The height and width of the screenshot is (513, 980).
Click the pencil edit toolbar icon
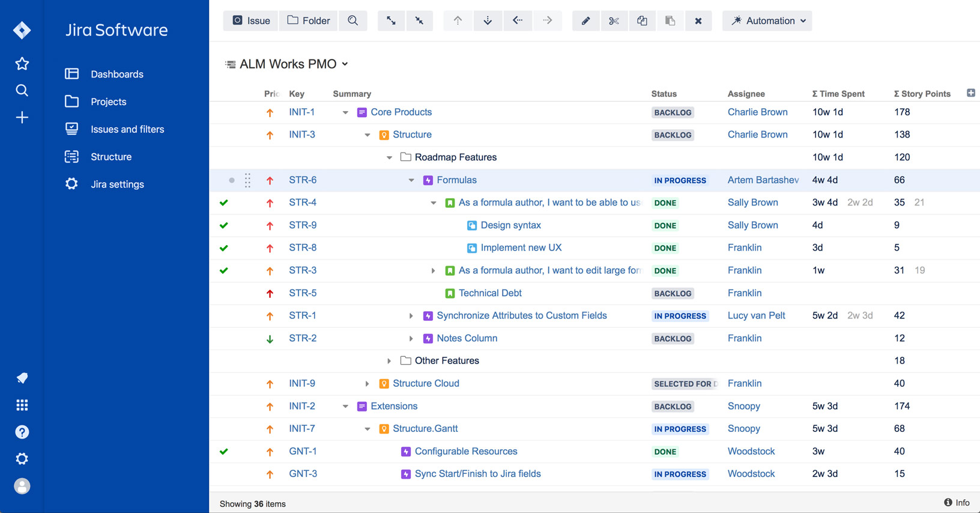coord(585,20)
